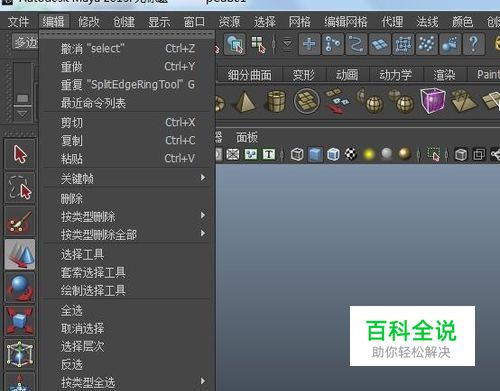Click the select by component type icon
This screenshot has height=391, width=500.
pyautogui.click(x=259, y=44)
